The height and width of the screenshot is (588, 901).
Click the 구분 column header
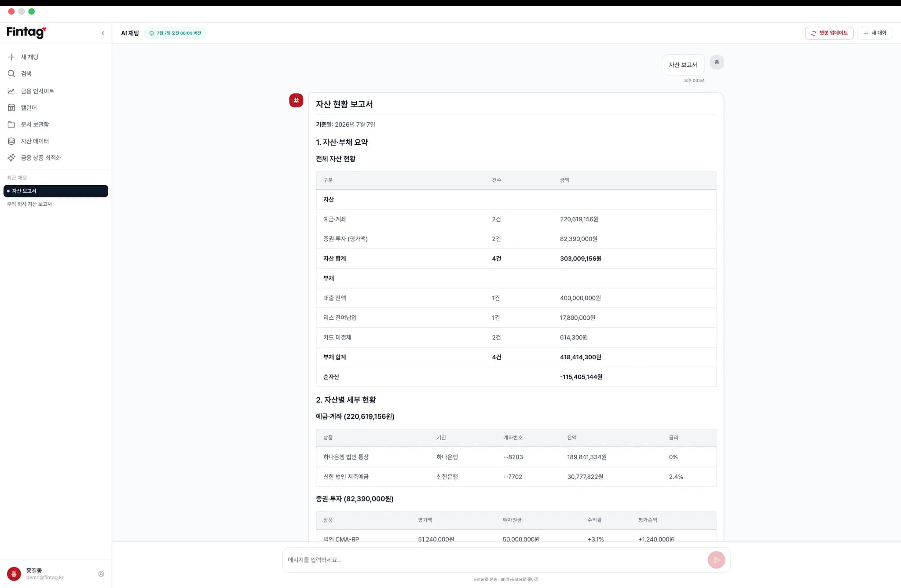click(x=328, y=180)
